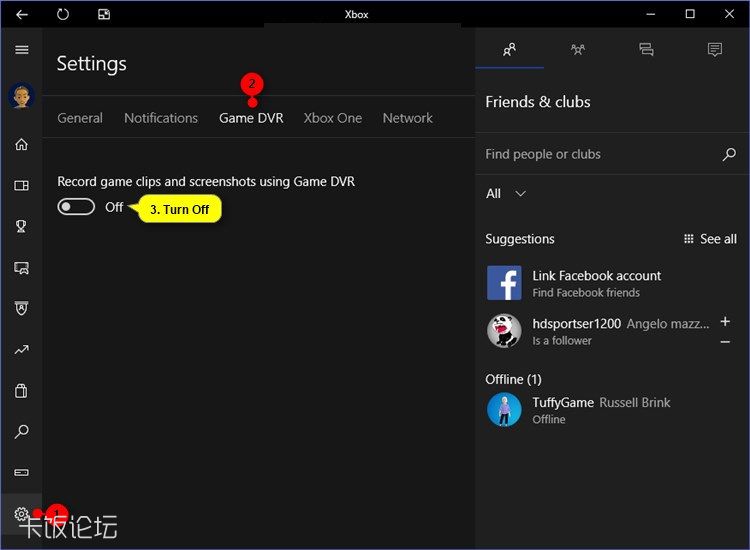Viewport: 750px width, 550px height.
Task: Maximize the Xbox window
Action: [x=690, y=14]
